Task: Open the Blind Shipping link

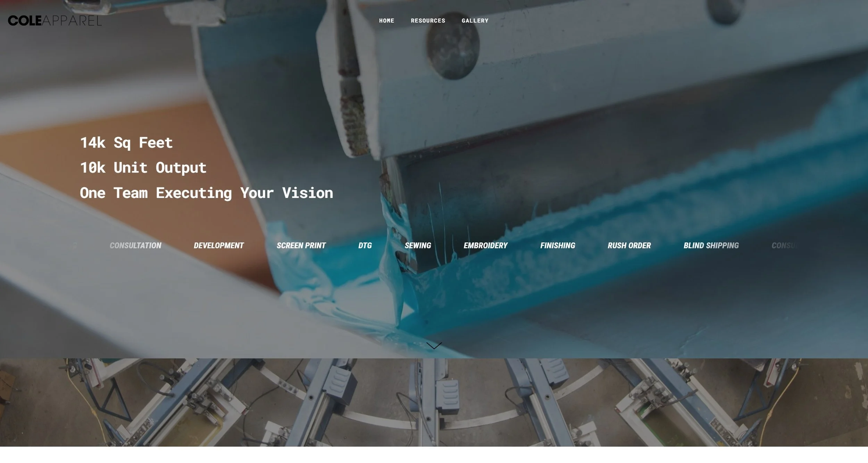Action: click(x=711, y=246)
